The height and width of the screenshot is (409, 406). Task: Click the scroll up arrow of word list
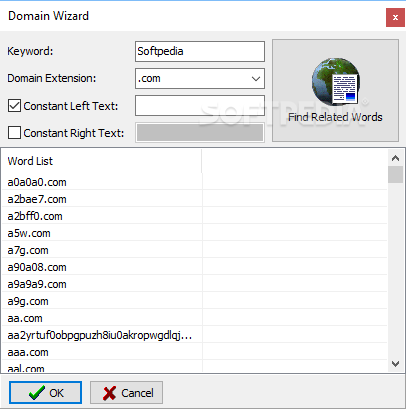tap(395, 158)
